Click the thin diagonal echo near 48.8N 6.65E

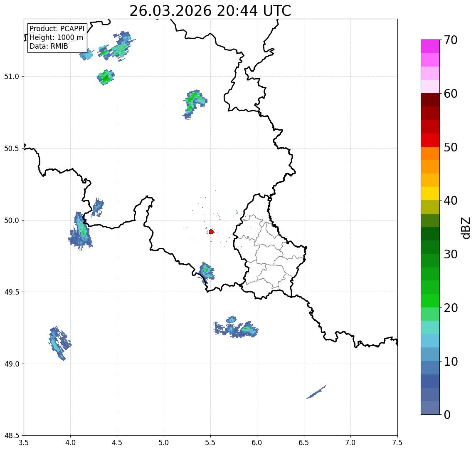316,392
